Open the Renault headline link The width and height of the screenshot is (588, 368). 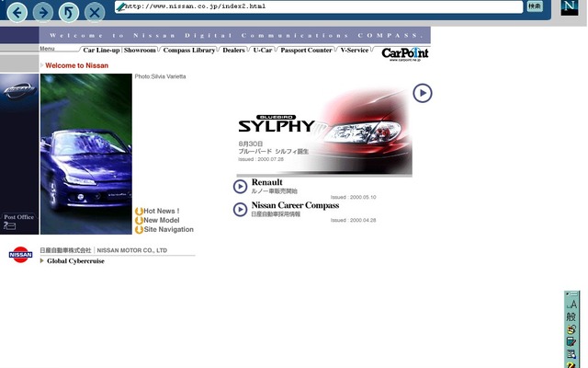[x=267, y=182]
